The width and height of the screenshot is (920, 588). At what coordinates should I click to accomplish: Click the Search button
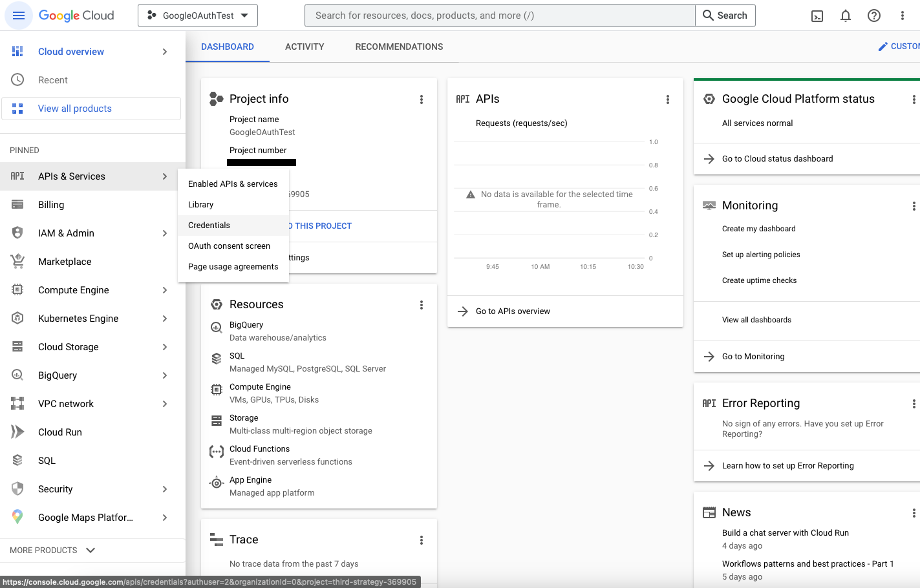[725, 16]
